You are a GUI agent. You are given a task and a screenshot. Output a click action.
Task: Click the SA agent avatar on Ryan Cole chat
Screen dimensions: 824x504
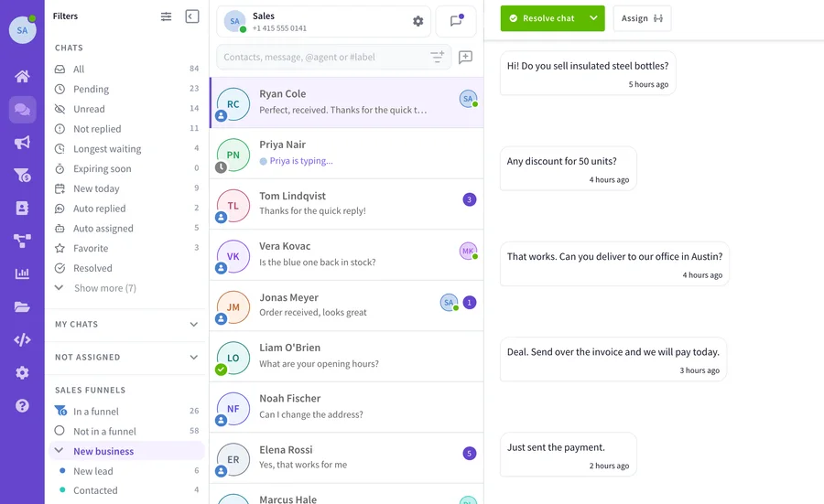pyautogui.click(x=468, y=99)
